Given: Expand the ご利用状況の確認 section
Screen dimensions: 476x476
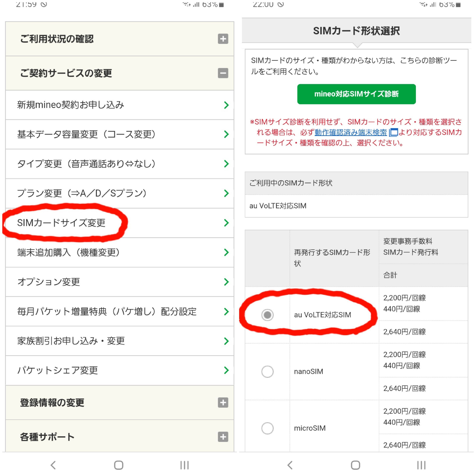Looking at the screenshot, I should tap(223, 39).
